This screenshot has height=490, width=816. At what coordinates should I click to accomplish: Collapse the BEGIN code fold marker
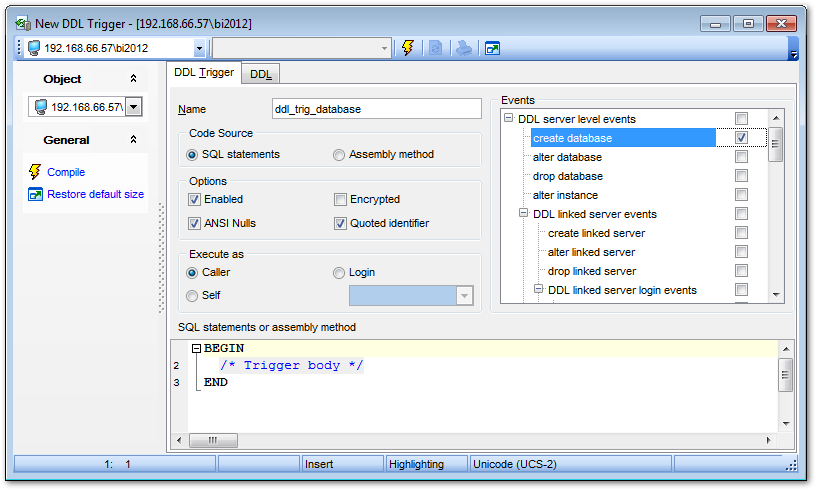[196, 348]
